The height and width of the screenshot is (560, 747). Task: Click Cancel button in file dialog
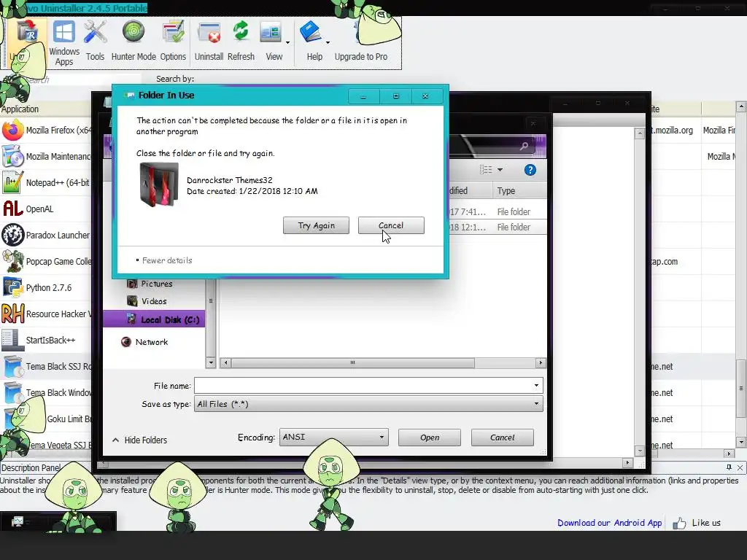click(502, 437)
